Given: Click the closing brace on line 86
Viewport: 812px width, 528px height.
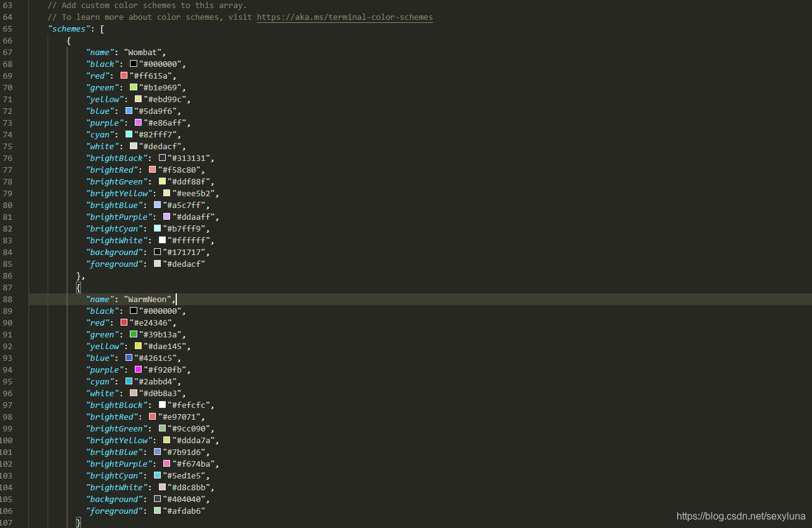Looking at the screenshot, I should click(x=78, y=275).
